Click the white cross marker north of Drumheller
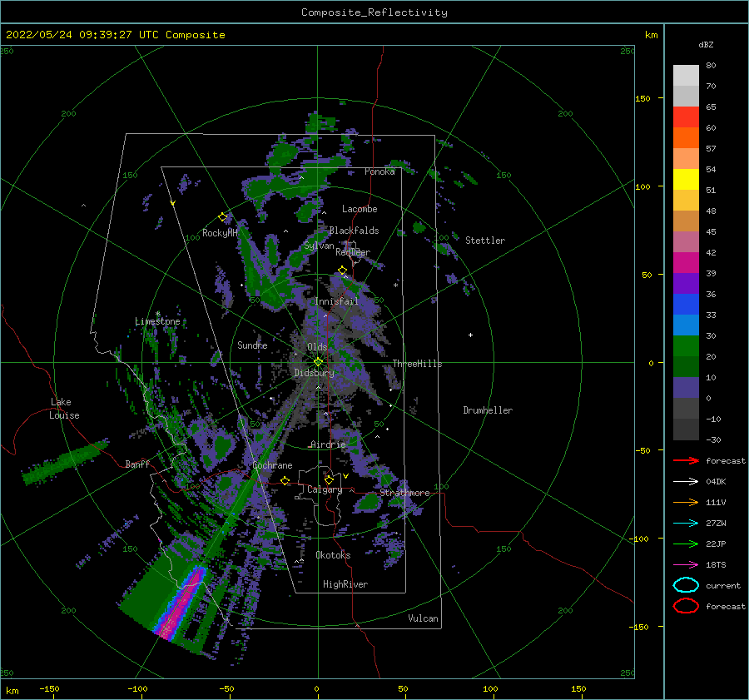749x700 pixels. point(470,335)
